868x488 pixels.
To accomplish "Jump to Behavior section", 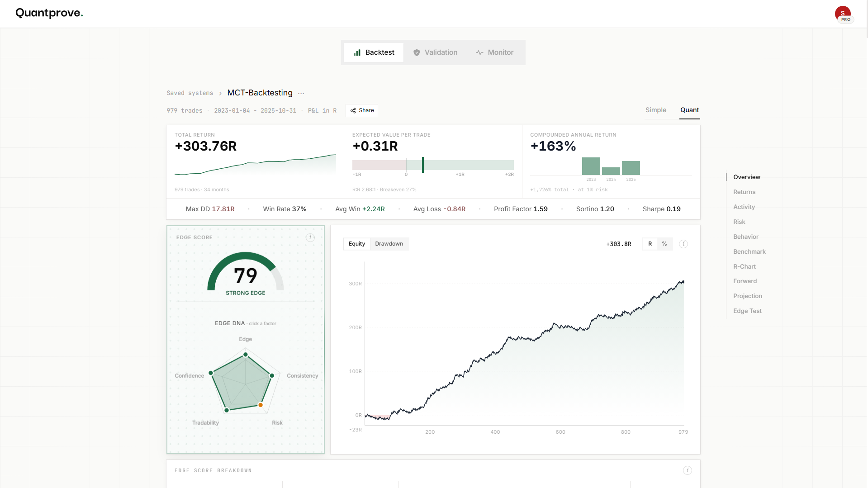I will point(746,237).
